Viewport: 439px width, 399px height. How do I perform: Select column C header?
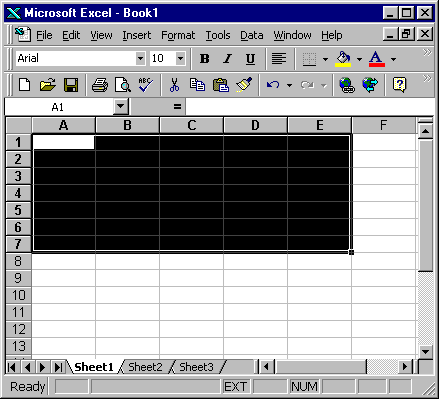[191, 125]
